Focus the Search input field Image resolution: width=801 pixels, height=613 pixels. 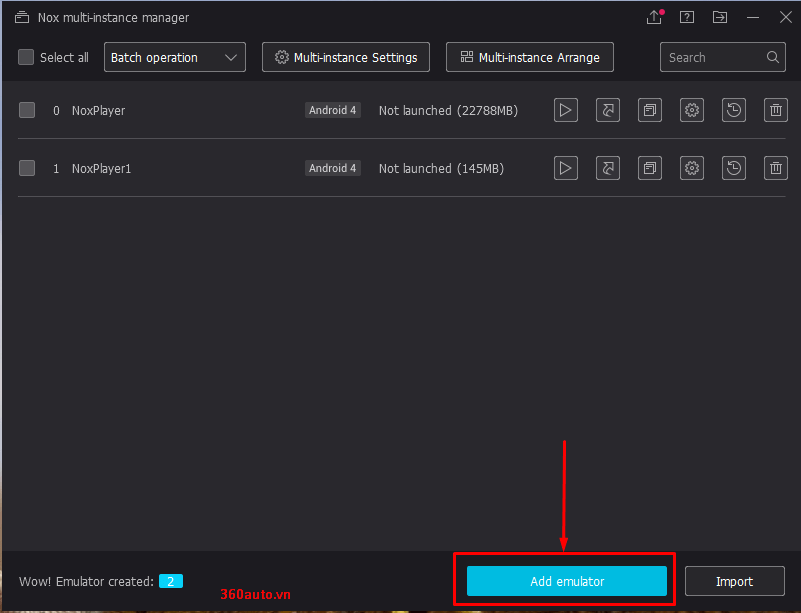pos(723,57)
